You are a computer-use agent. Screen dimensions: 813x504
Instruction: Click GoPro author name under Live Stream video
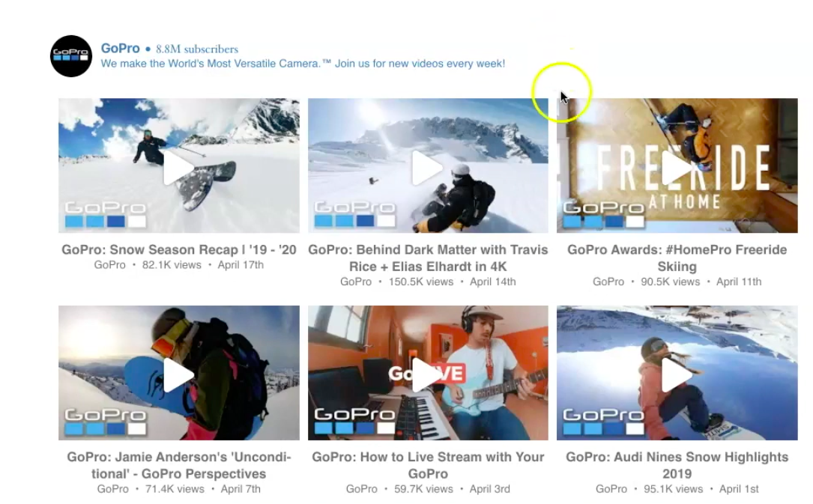coord(362,489)
